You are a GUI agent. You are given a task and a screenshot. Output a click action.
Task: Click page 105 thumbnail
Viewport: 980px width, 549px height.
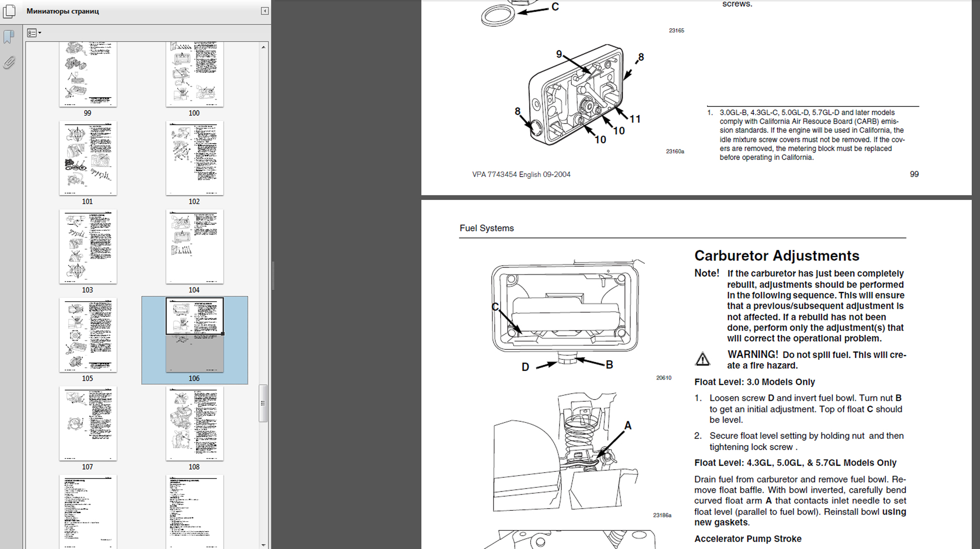[88, 335]
